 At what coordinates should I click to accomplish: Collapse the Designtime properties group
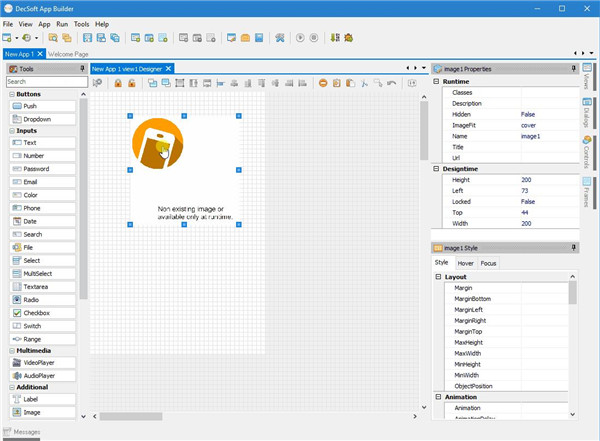(437, 168)
